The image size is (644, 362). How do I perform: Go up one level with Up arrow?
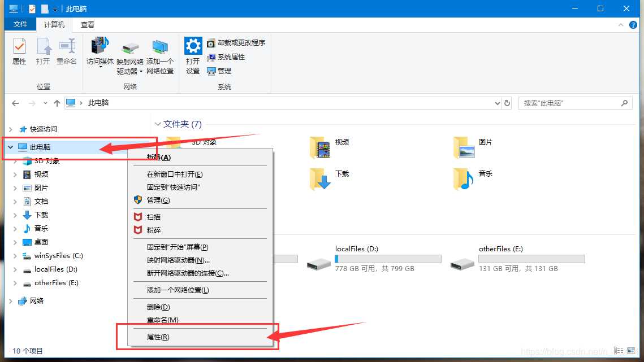pyautogui.click(x=57, y=103)
